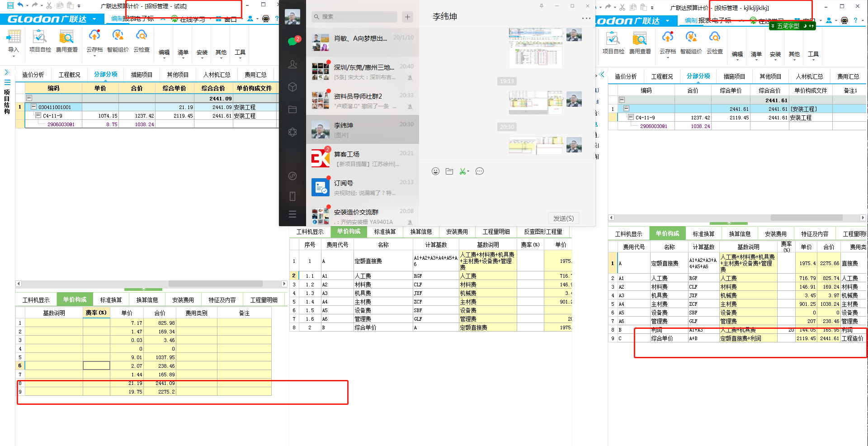
Task: Select 标准换算 tab in right lower panel
Action: point(703,234)
